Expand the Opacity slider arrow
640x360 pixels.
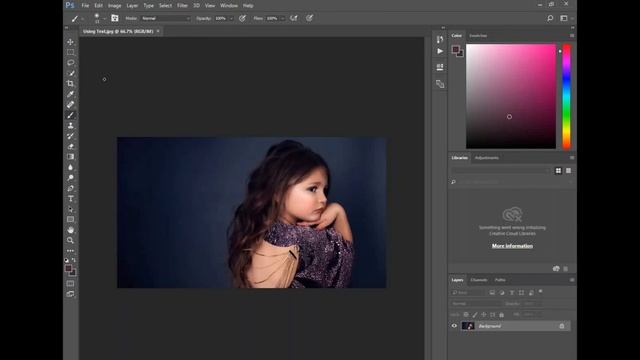point(231,18)
